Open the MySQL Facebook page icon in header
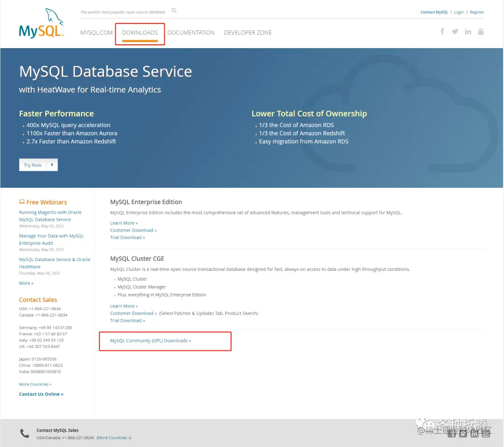This screenshot has width=504, height=447. coord(442,31)
